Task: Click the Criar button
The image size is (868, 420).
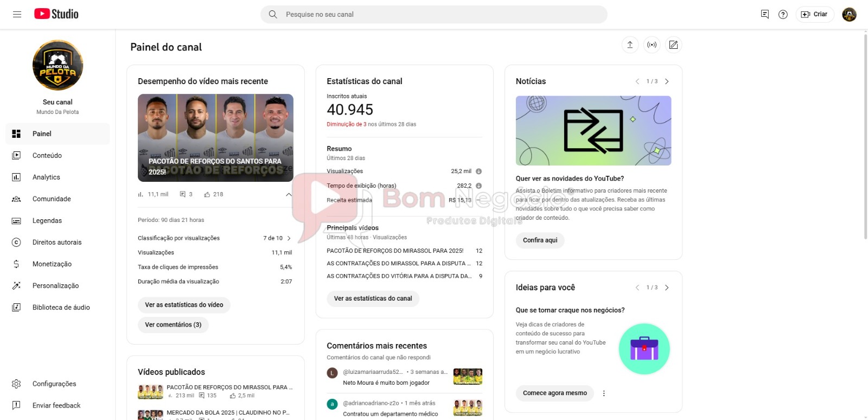Action: pos(814,14)
